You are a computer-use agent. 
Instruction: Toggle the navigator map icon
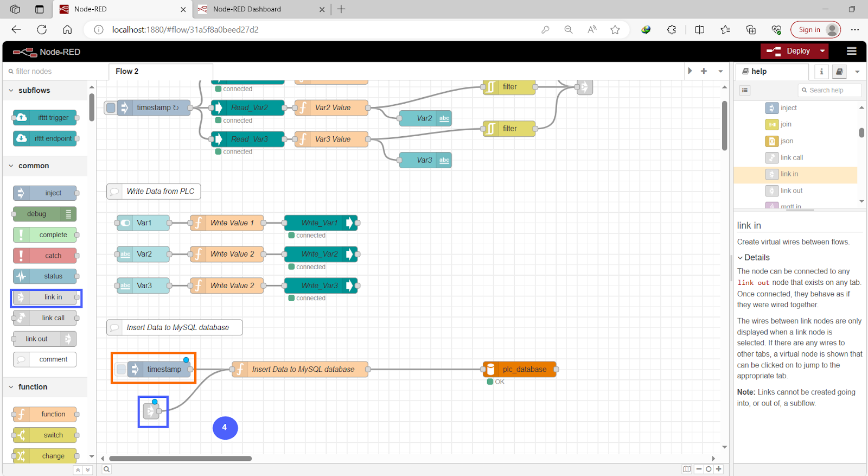point(687,469)
